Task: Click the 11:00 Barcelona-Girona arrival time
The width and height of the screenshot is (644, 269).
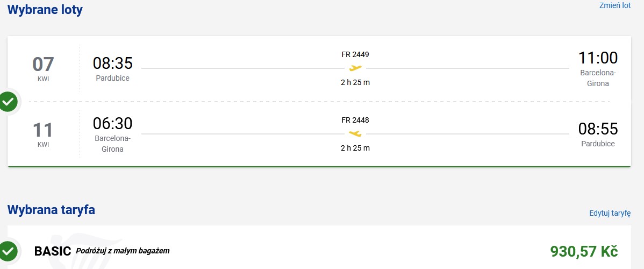Action: (x=598, y=58)
